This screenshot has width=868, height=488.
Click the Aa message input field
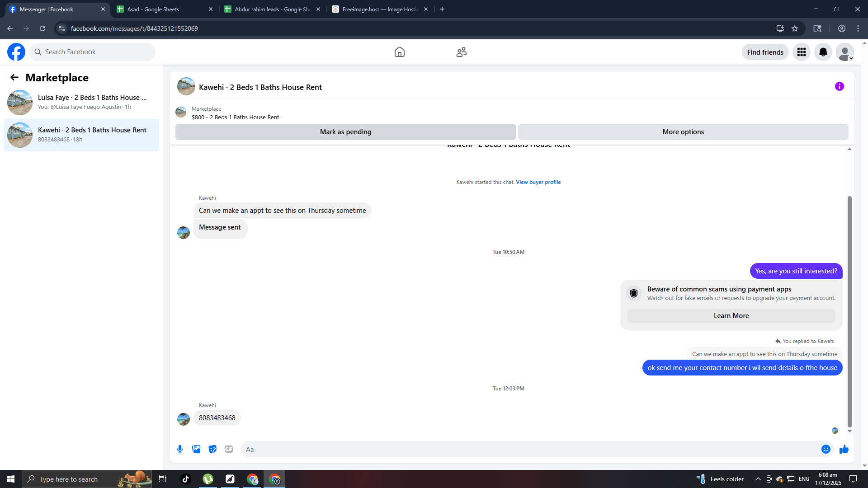point(529,449)
